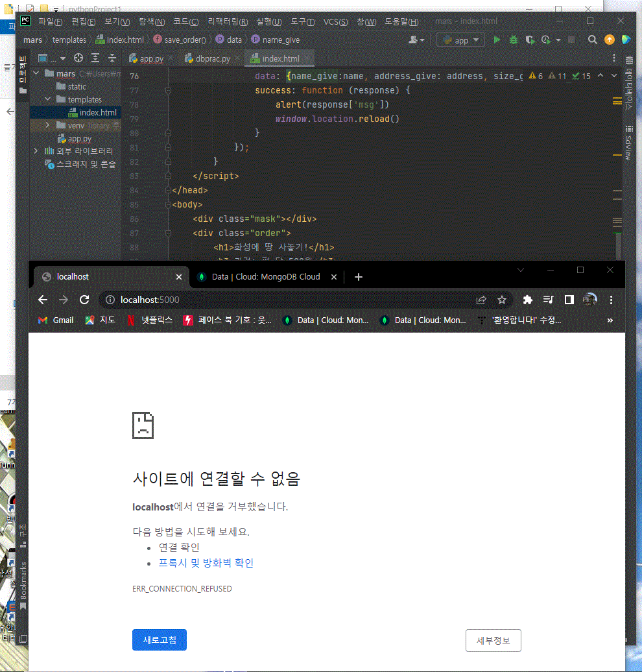Go to the next highlighted error arrow
The width and height of the screenshot is (642, 672).
(613, 75)
